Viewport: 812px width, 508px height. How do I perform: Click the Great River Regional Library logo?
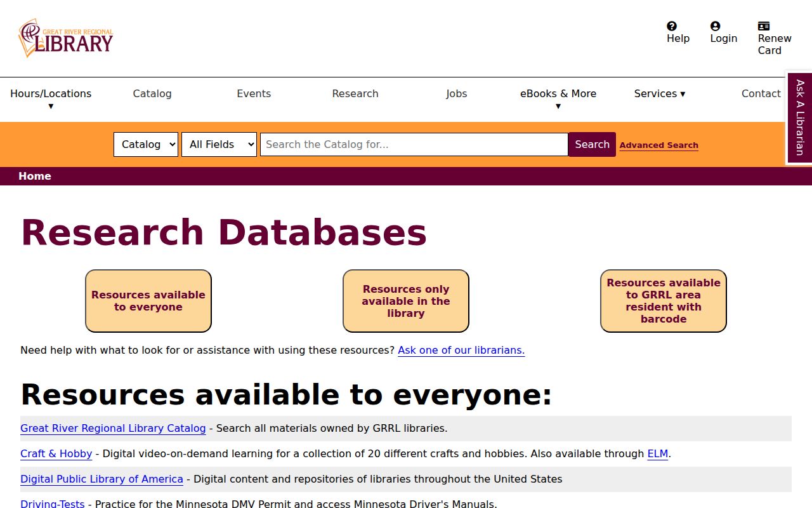point(66,38)
